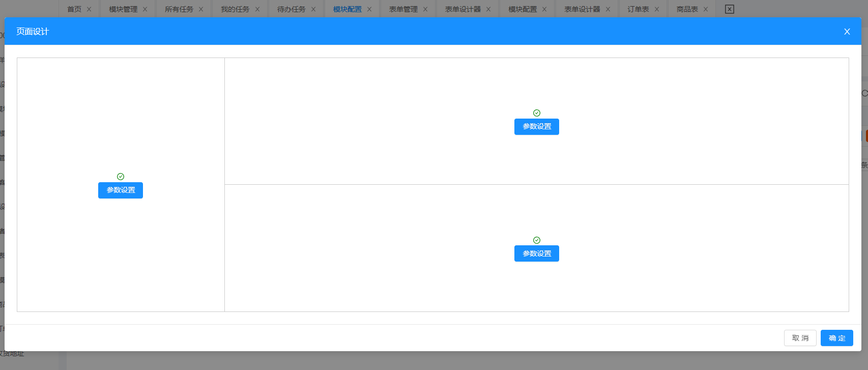Screen dimensions: 868x370
Task: Close the 订单表 tab using its X
Action: (x=657, y=9)
